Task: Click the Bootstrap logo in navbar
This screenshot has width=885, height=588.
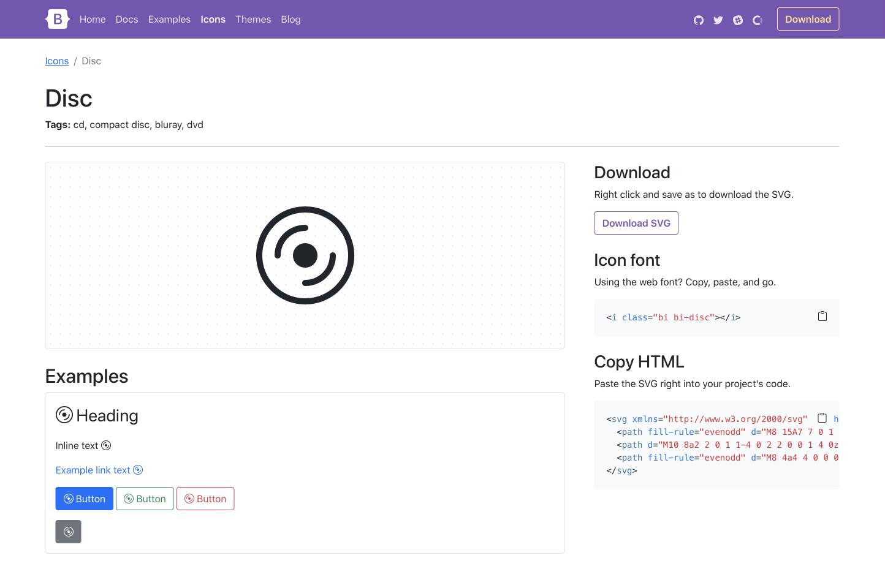Action: pos(57,19)
